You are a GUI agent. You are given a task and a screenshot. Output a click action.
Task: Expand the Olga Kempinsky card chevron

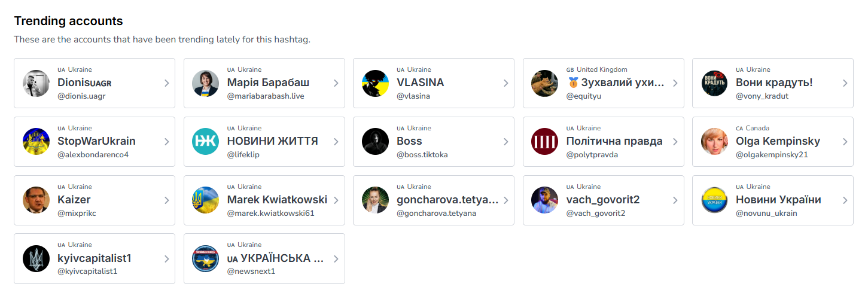[845, 142]
